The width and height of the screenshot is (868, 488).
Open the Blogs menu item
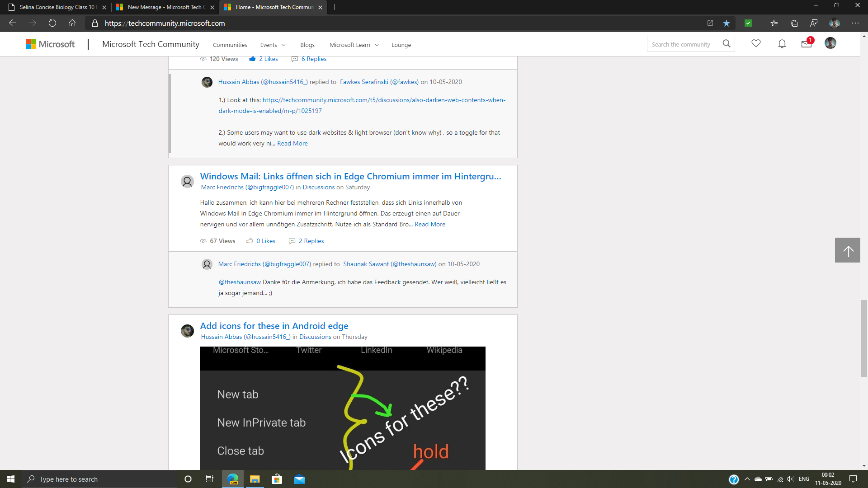[x=307, y=45]
